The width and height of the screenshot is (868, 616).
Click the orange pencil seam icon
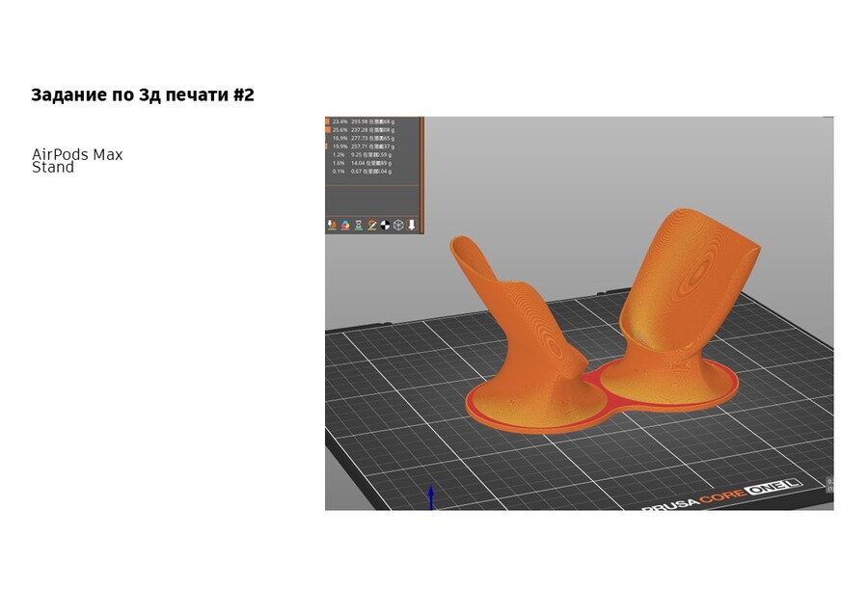point(372,225)
